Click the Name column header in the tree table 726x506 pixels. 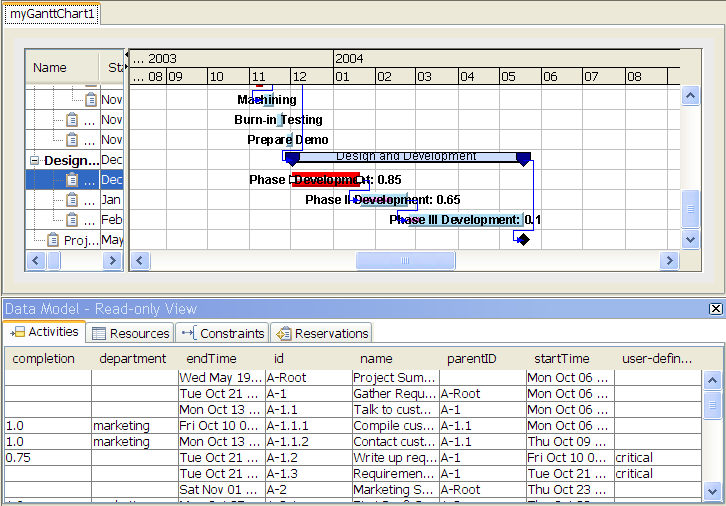[x=50, y=68]
